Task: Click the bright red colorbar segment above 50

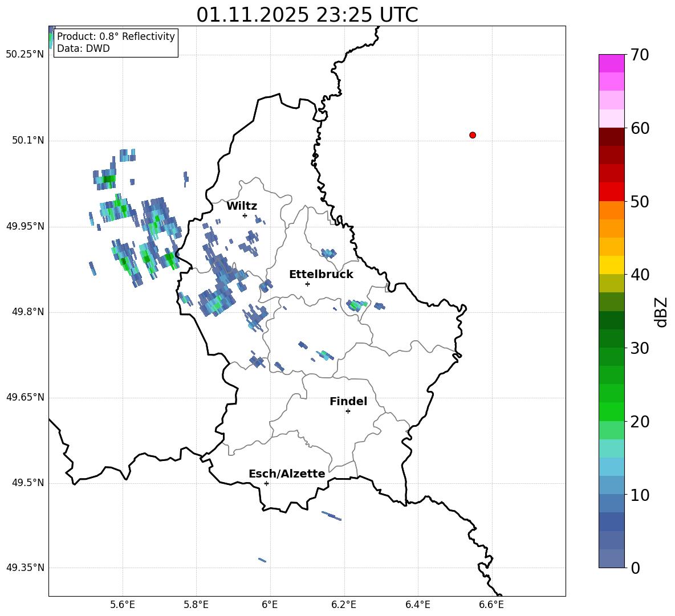Action: tap(611, 192)
